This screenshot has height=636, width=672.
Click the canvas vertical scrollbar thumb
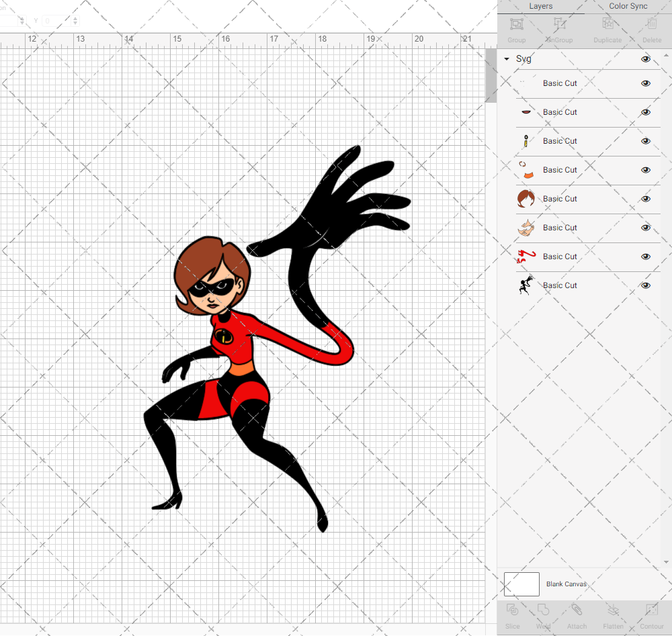tap(491, 76)
